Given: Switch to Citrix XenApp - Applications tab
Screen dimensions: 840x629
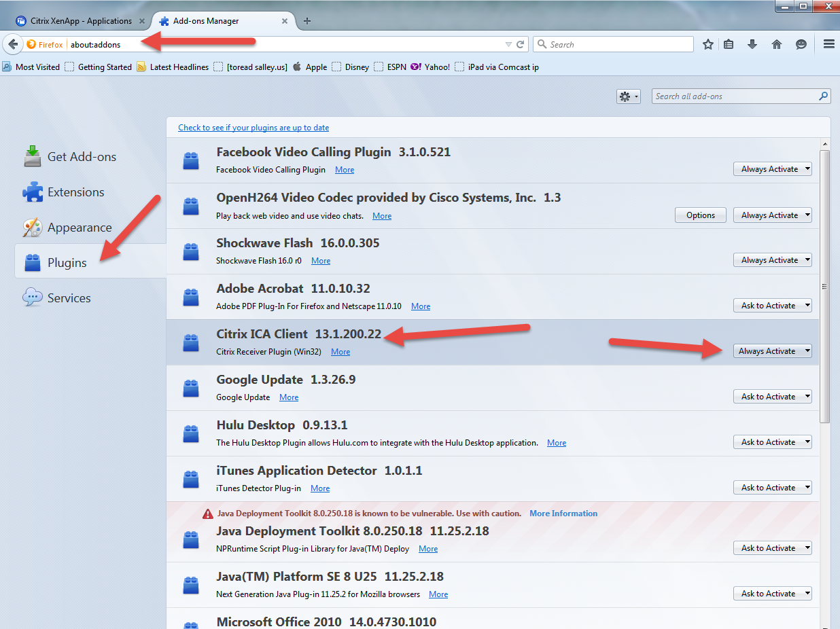Looking at the screenshot, I should click(80, 21).
